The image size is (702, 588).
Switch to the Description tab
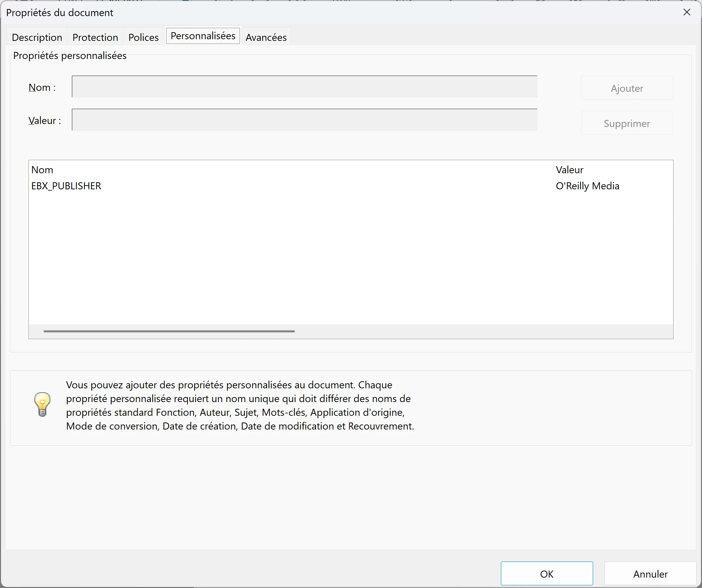point(37,37)
